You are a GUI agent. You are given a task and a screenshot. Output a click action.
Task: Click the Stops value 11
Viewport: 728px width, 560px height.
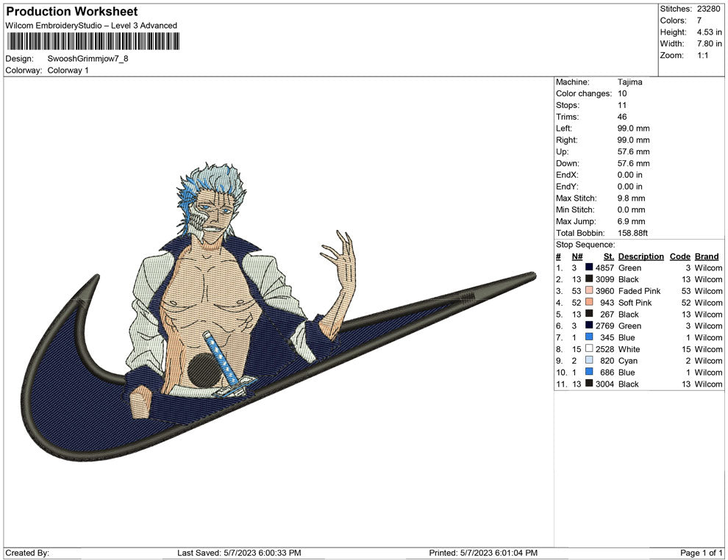(621, 105)
